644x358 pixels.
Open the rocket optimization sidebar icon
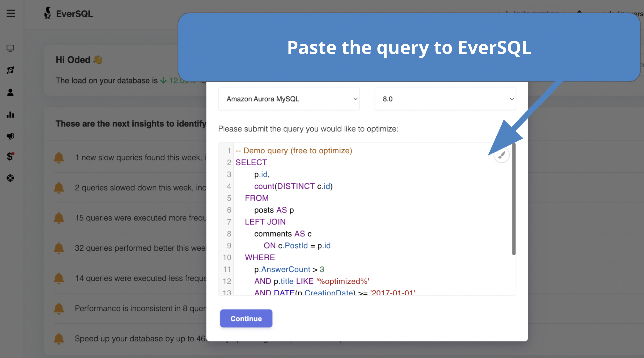(10, 70)
